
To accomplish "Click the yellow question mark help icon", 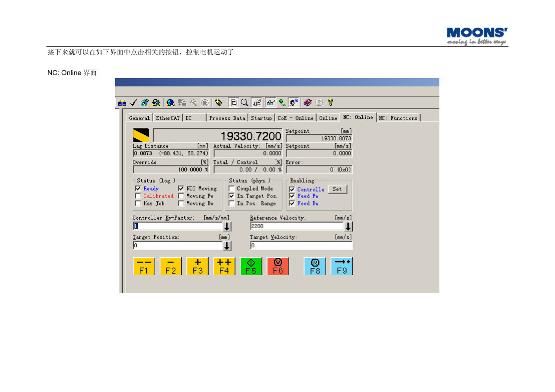I will click(x=331, y=103).
